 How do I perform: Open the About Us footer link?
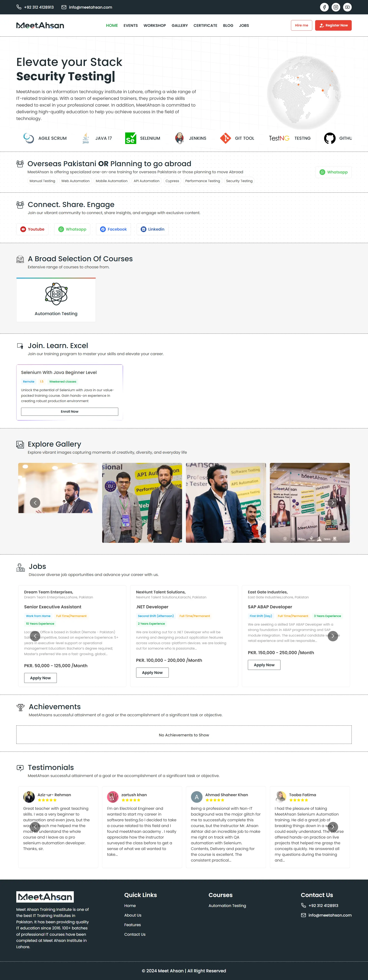133,915
